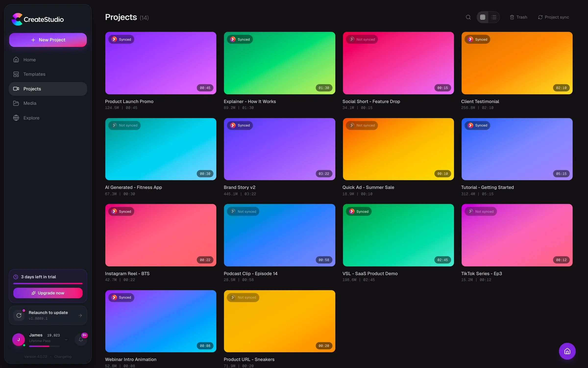Click the AI Generated - Fitness App title
Image resolution: width=588 pixels, height=368 pixels.
(134, 187)
